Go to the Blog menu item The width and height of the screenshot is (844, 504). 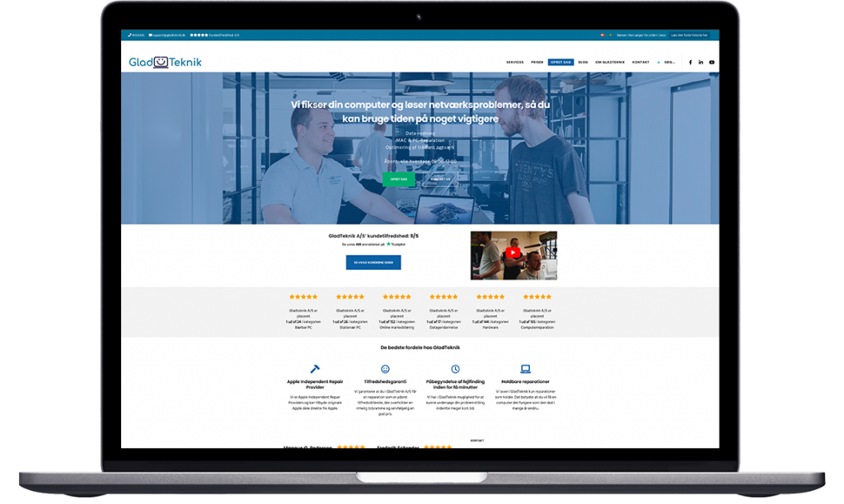[x=583, y=63]
